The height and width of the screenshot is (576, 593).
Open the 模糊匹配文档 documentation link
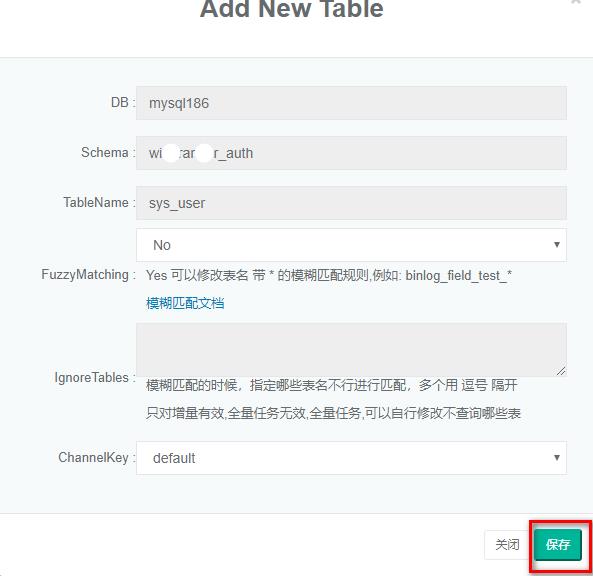point(185,303)
